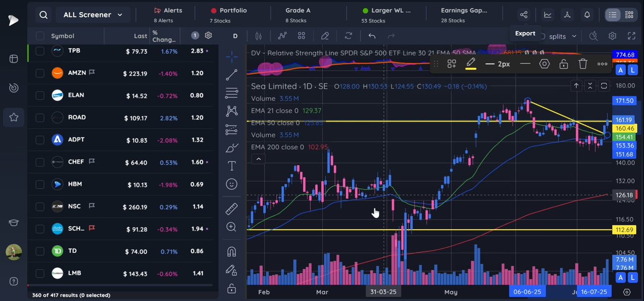The width and height of the screenshot is (644, 301).
Task: Check the AMZN row checkbox
Action: [x=40, y=73]
